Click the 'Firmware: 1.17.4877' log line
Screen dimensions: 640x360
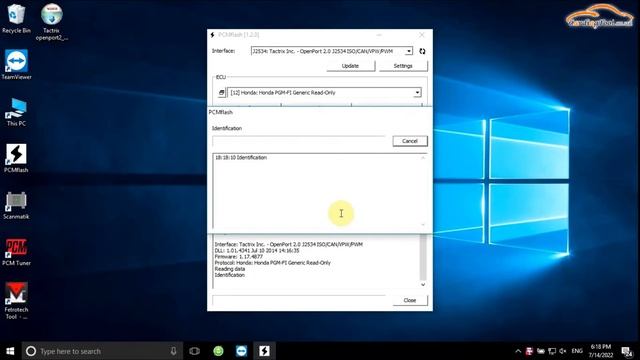[x=239, y=257]
